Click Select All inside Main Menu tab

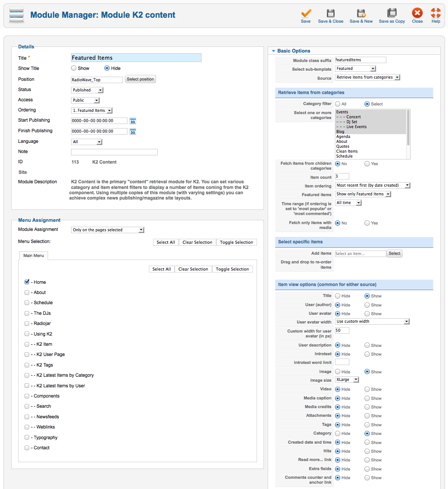click(x=161, y=269)
